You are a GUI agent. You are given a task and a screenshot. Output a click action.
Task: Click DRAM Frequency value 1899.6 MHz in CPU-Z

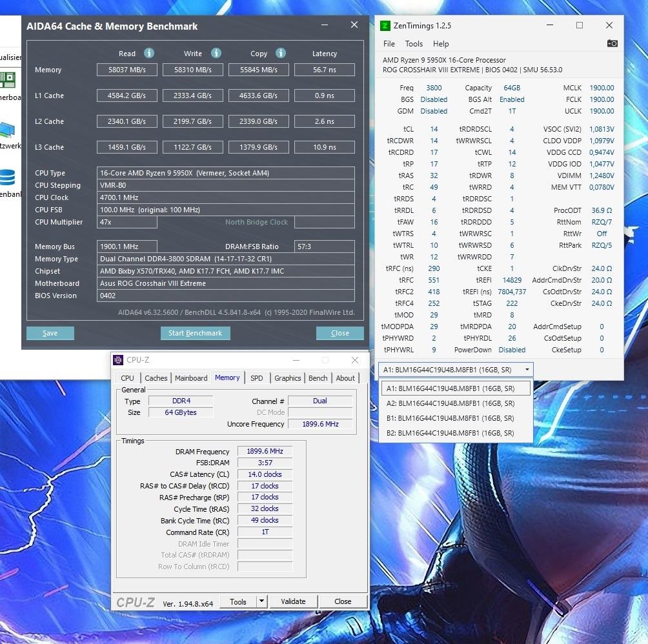[x=265, y=451]
